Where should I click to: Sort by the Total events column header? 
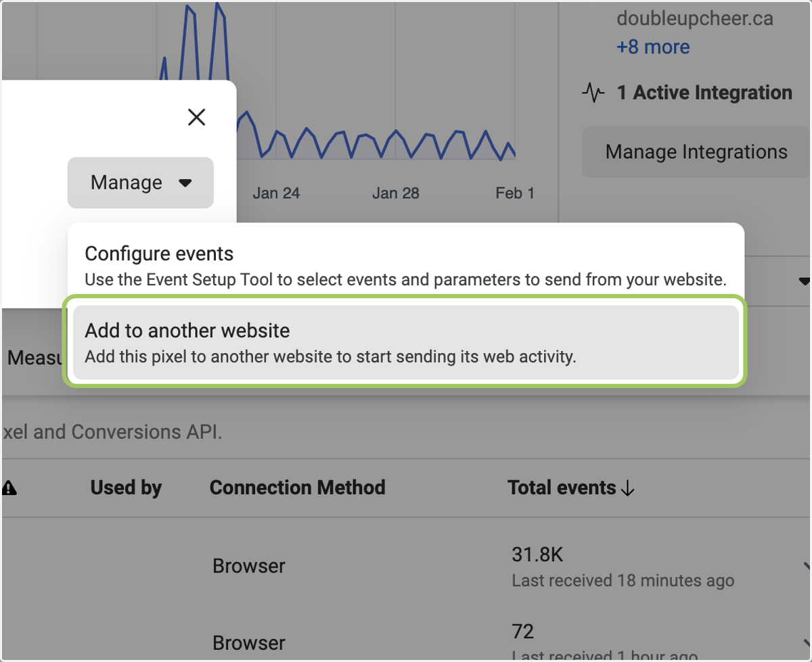click(562, 488)
